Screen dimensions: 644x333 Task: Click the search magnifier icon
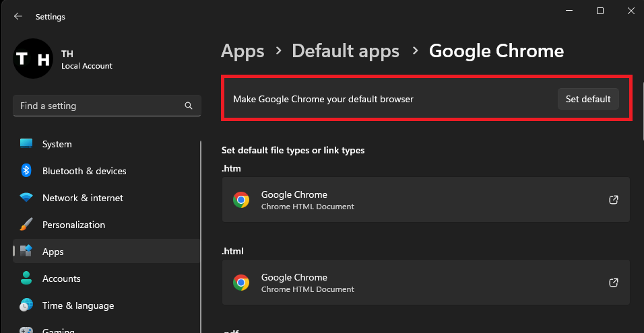coord(189,106)
